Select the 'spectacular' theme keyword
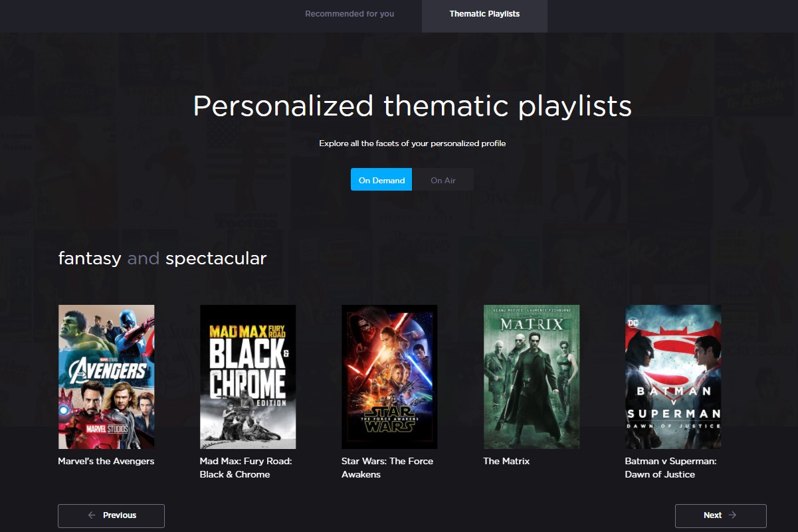 click(x=216, y=259)
